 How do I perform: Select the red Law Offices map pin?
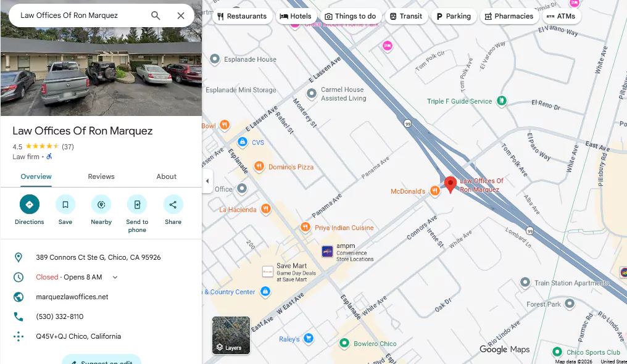[x=451, y=185]
